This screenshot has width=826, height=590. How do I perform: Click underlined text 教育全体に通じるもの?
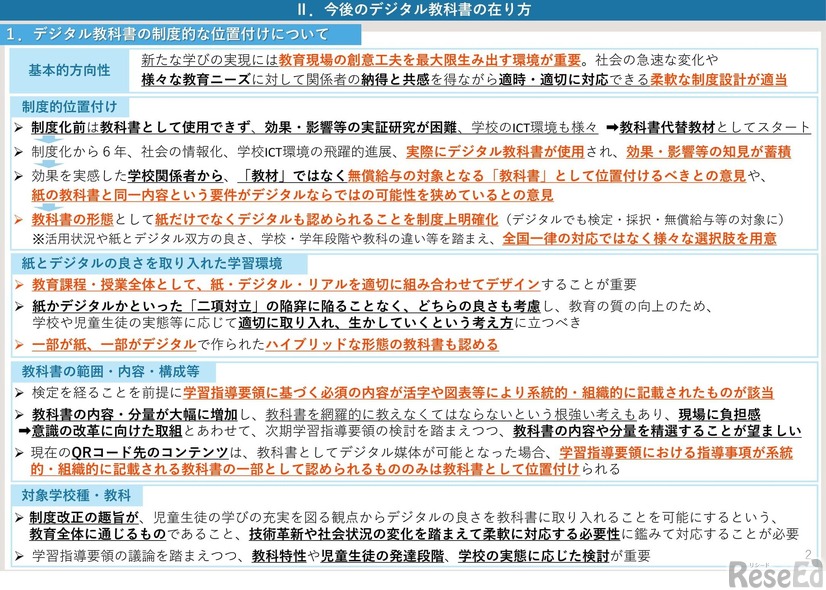[x=98, y=534]
